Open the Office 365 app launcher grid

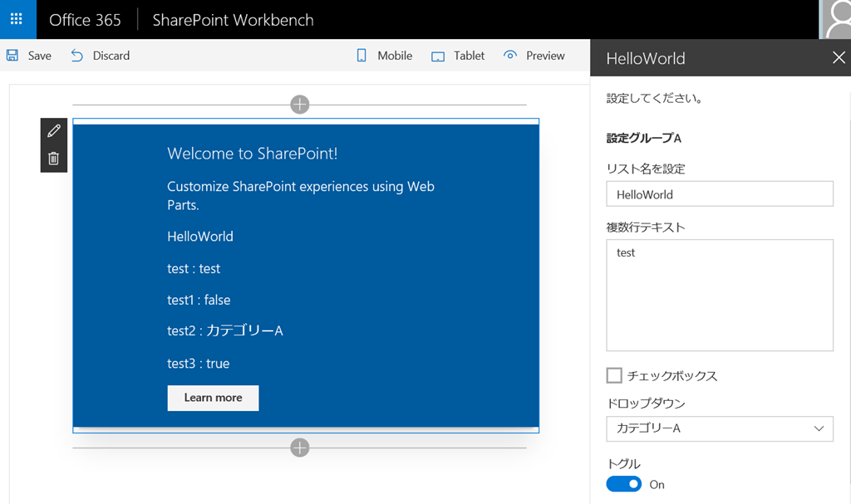17,19
